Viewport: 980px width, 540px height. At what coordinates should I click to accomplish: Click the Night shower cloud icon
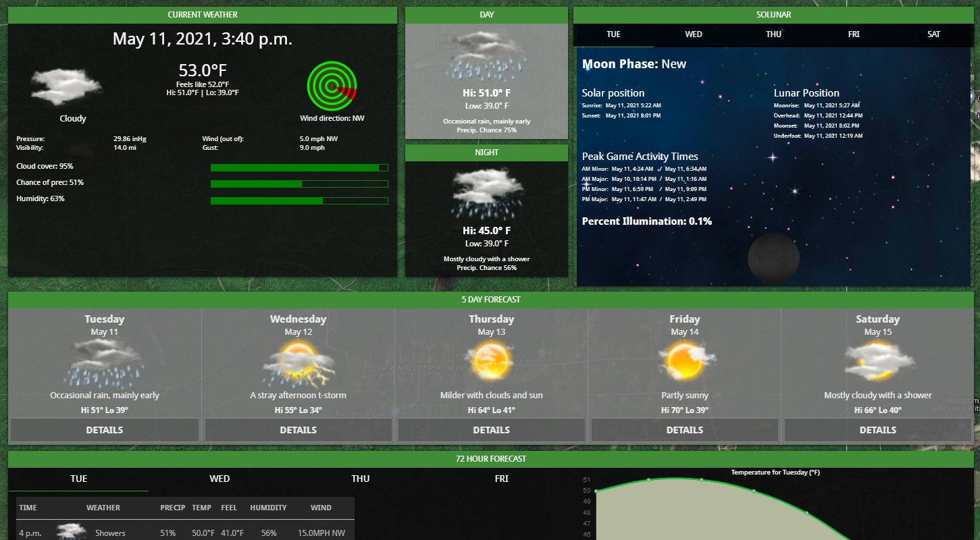486,193
